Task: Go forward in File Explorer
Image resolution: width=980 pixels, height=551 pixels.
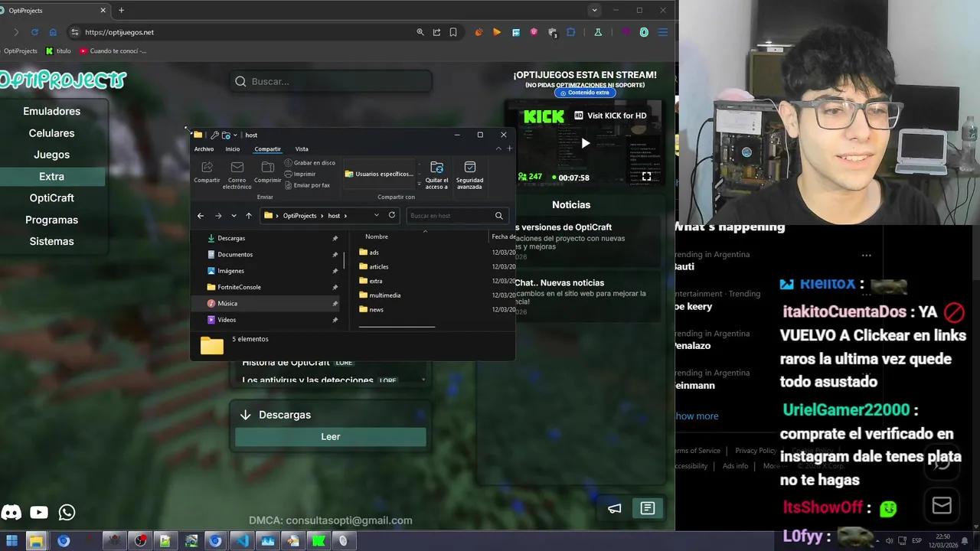Action: pos(218,216)
